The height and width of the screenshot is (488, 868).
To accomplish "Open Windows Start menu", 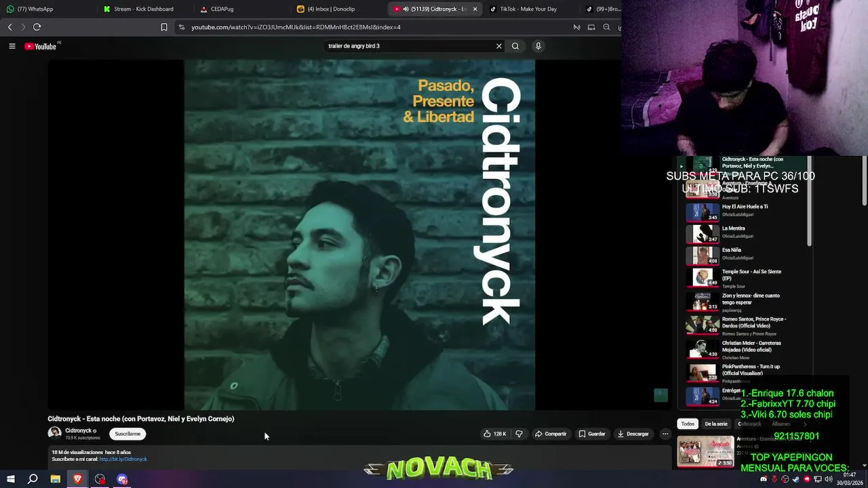I will (10, 479).
